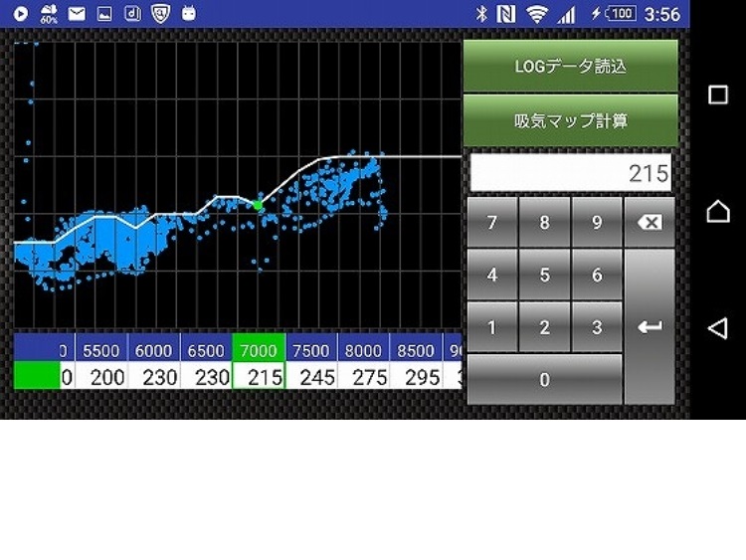Tap the 吸気マップ計算 button

click(x=571, y=120)
